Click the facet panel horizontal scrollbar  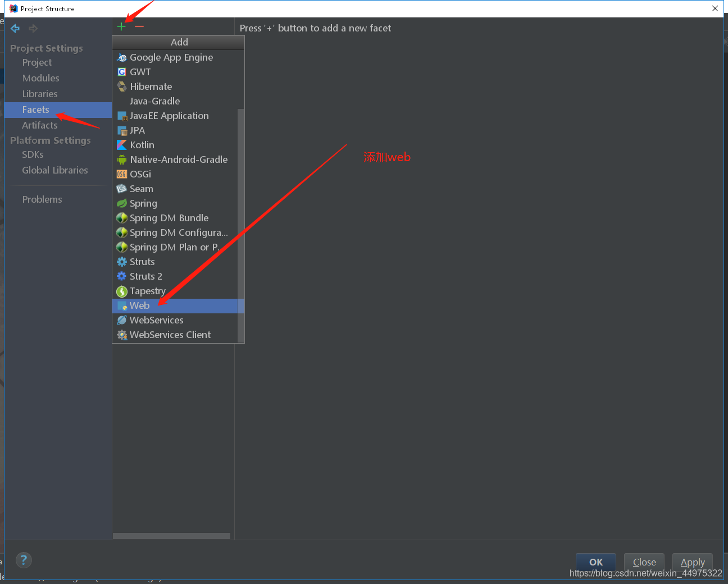click(x=171, y=536)
